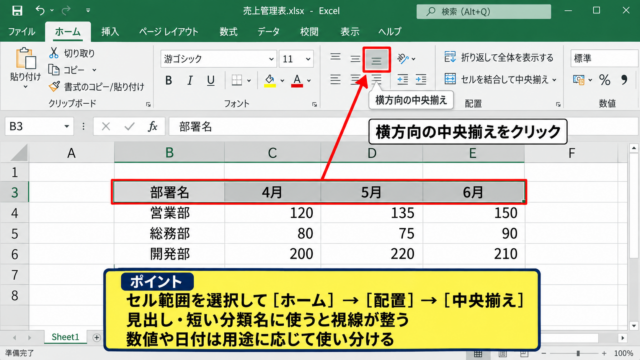Viewport: 640px width, 360px height.
Task: Select column F header
Action: point(571,153)
